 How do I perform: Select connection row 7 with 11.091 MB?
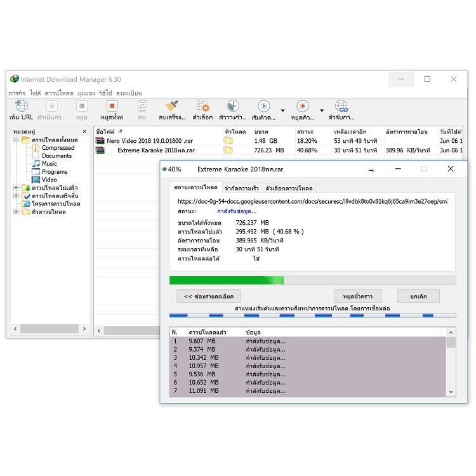coord(308,391)
